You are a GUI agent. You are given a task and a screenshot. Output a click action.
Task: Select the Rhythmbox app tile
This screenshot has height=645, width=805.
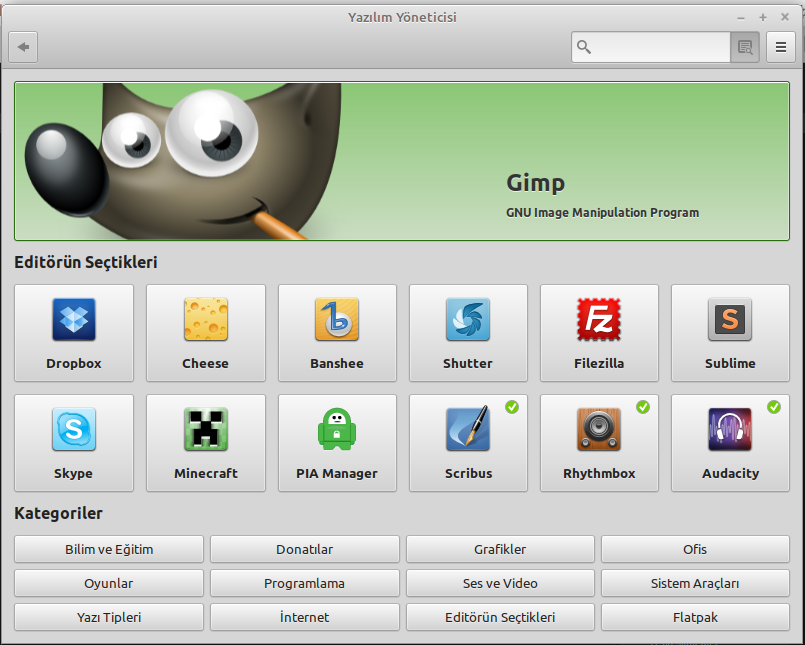click(599, 443)
